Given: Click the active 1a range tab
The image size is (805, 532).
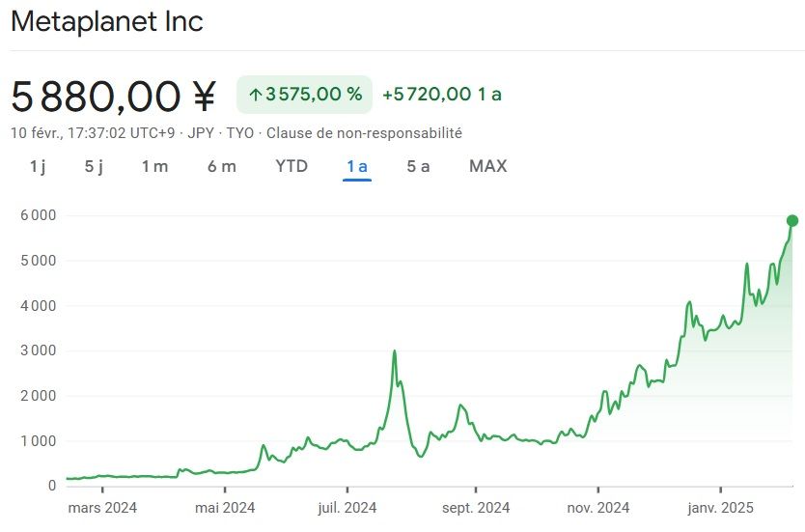Looking at the screenshot, I should [357, 166].
